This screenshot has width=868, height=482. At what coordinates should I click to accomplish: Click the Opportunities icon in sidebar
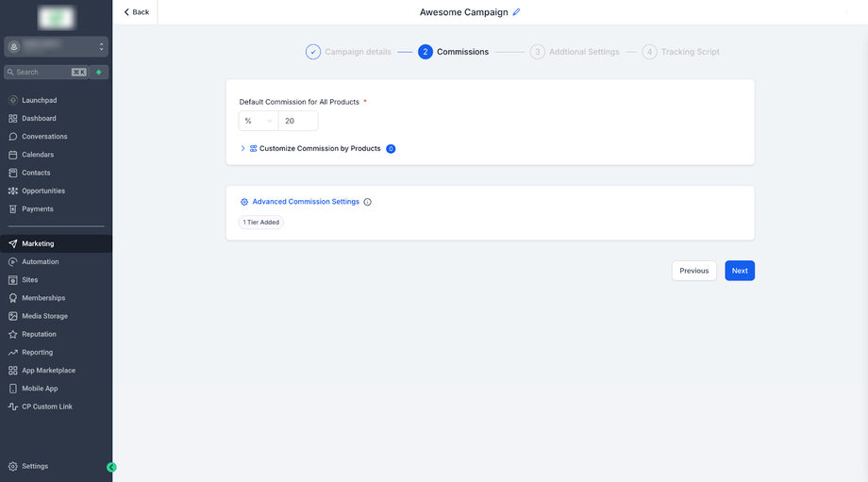click(12, 191)
